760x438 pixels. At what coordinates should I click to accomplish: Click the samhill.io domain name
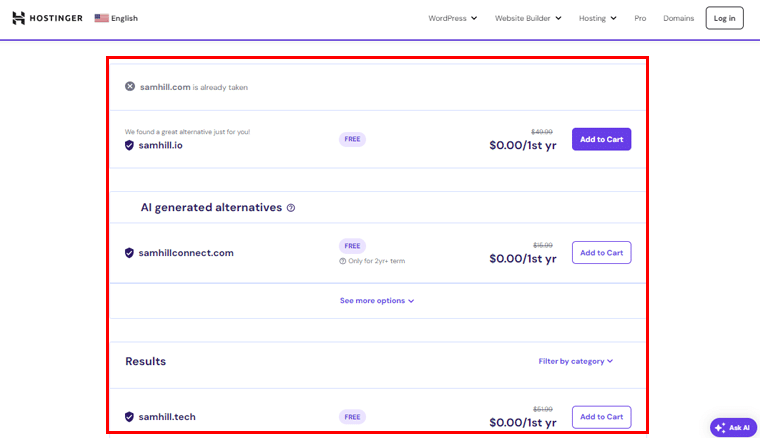(x=160, y=145)
